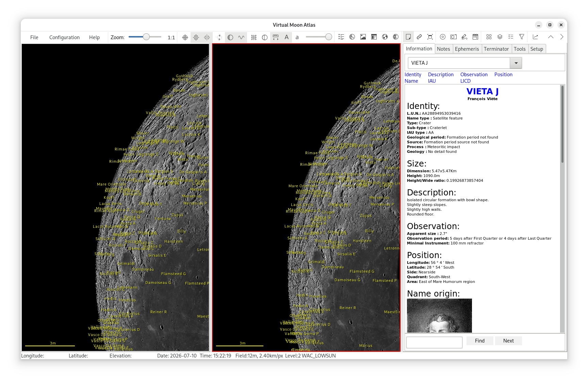This screenshot has height=382, width=588.
Task: Click the Name link
Action: coord(411,81)
